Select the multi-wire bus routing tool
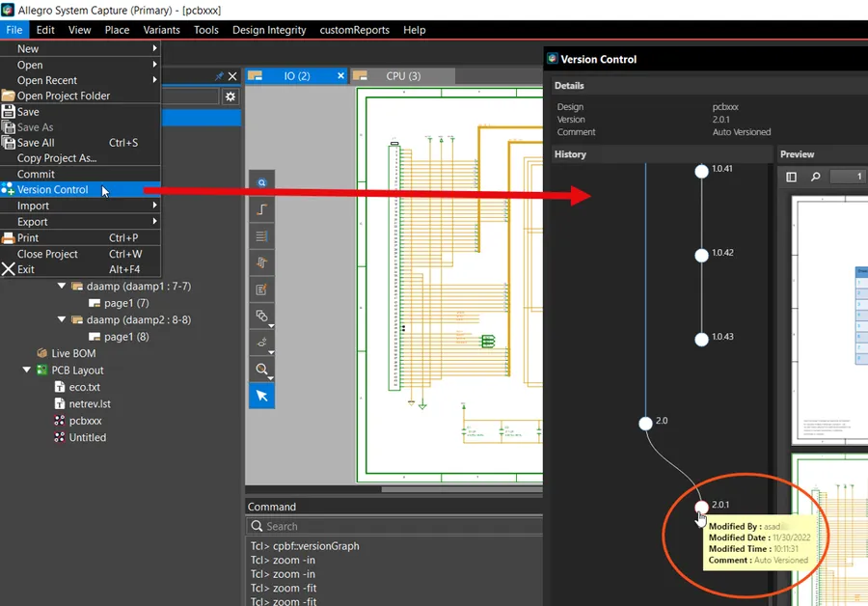The height and width of the screenshot is (606, 868). coord(261,262)
